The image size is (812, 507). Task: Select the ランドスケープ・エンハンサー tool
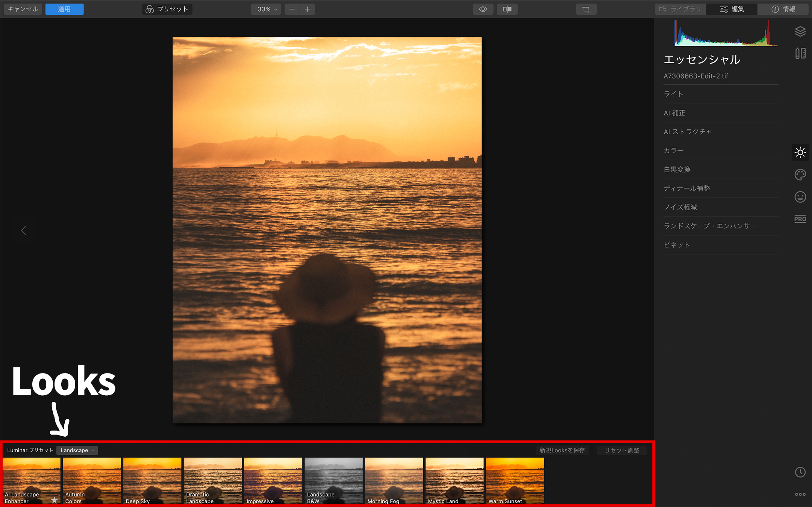710,226
